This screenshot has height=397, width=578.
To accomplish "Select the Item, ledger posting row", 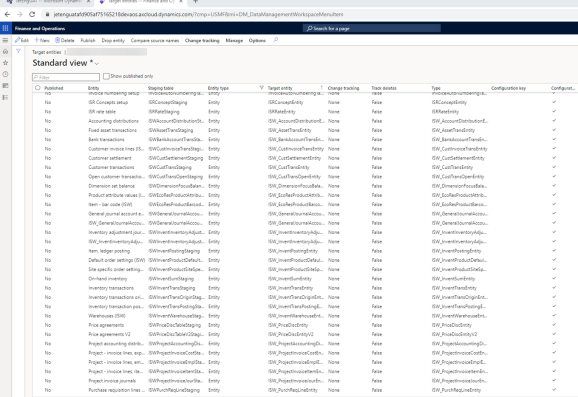I will (305, 251).
